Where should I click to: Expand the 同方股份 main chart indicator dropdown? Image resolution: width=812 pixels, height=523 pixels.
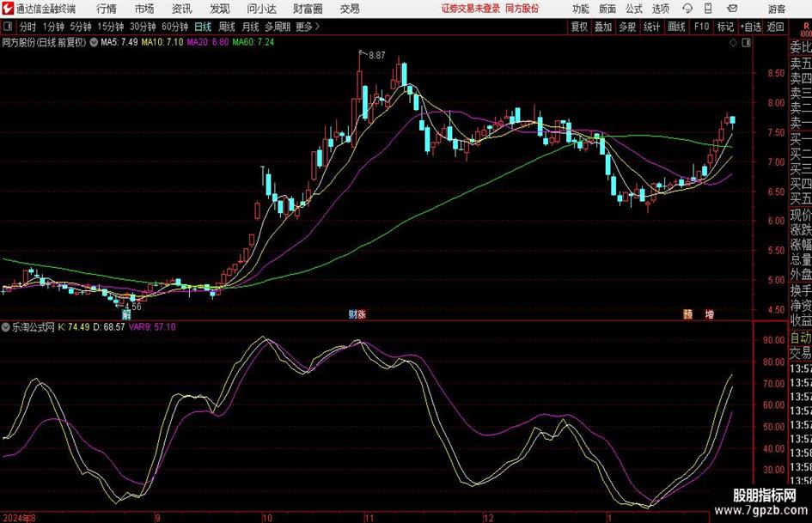pyautogui.click(x=94, y=42)
